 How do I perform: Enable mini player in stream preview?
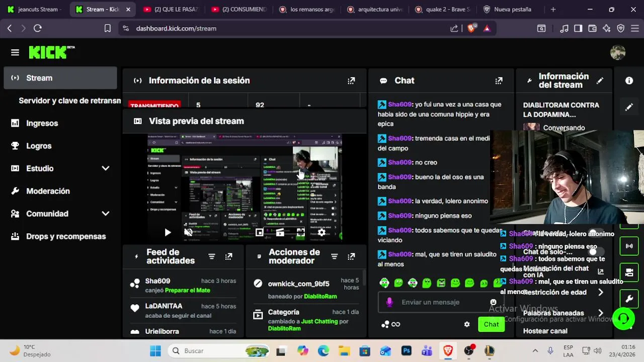[x=259, y=232]
